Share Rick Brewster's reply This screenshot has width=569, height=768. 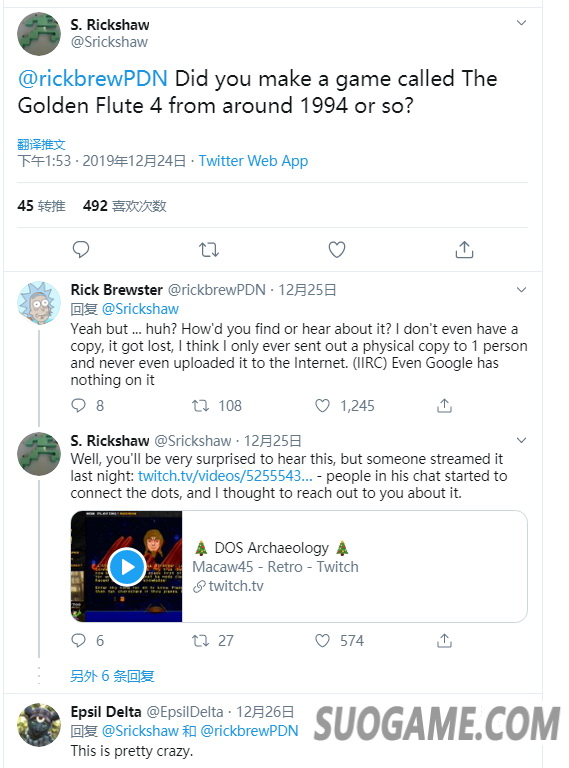444,406
